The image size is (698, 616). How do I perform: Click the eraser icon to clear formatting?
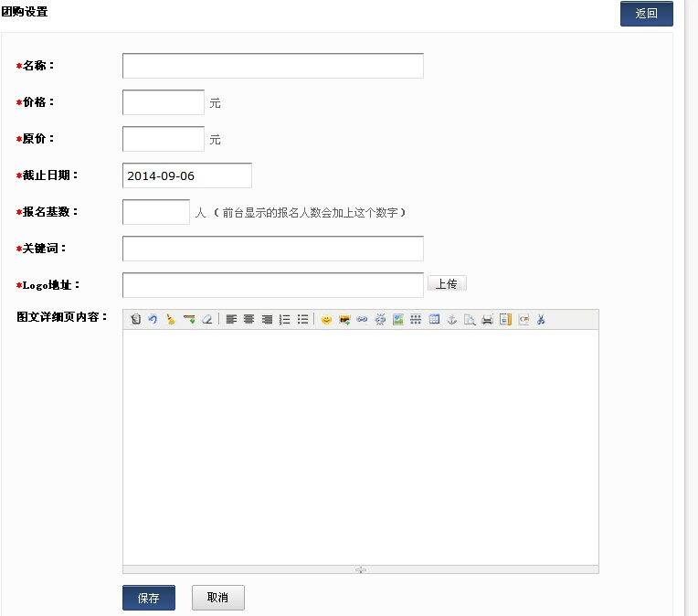click(x=206, y=320)
